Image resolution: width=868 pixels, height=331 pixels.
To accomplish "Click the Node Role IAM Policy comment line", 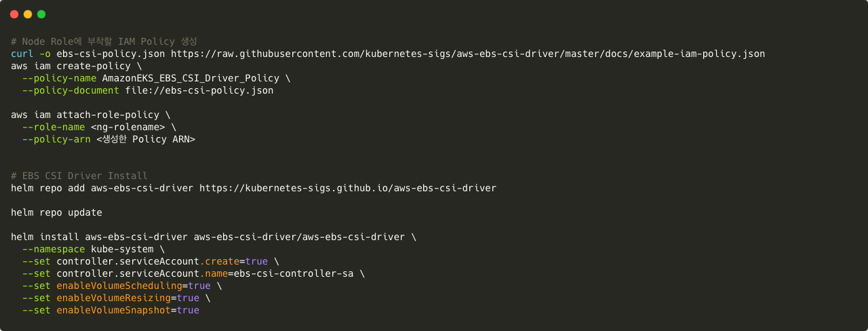I will 104,41.
